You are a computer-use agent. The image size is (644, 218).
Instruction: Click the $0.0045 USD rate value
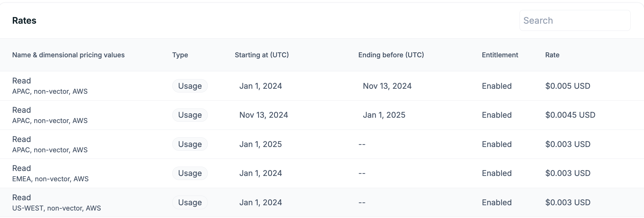570,115
